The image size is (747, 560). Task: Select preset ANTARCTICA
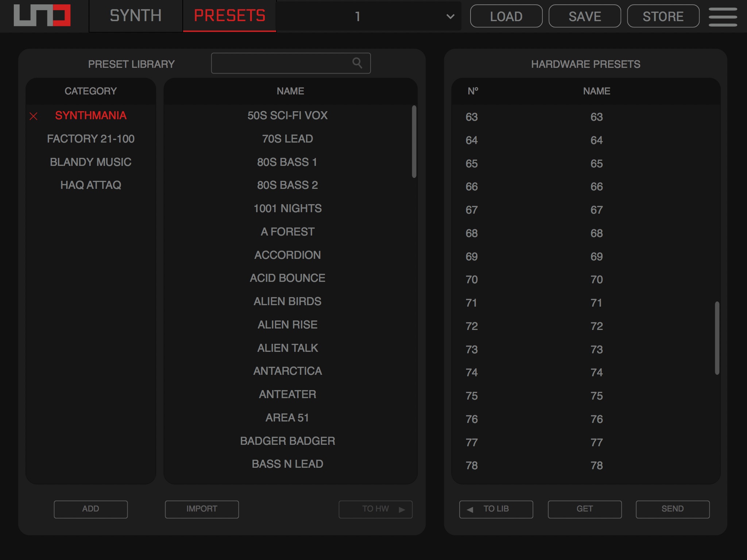tap(287, 371)
